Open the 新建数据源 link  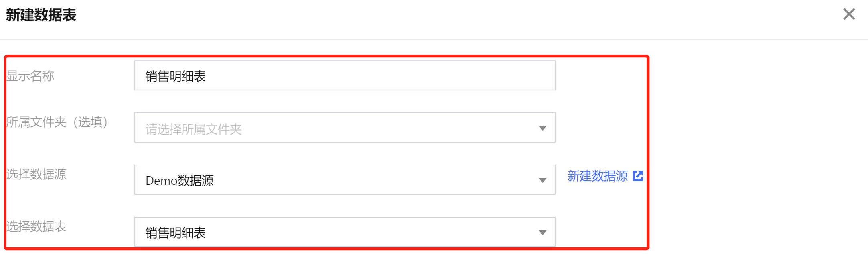point(597,176)
